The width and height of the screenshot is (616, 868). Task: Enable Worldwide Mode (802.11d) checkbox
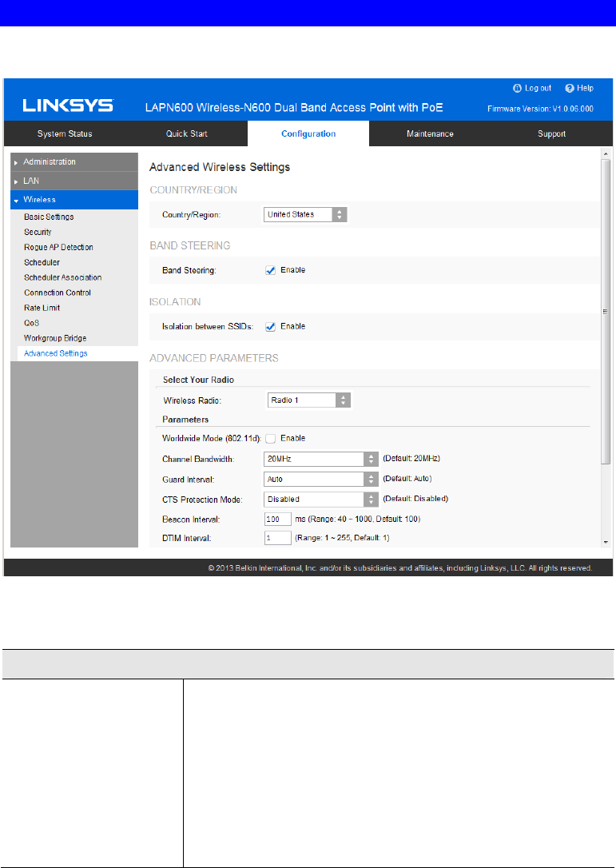pos(271,439)
